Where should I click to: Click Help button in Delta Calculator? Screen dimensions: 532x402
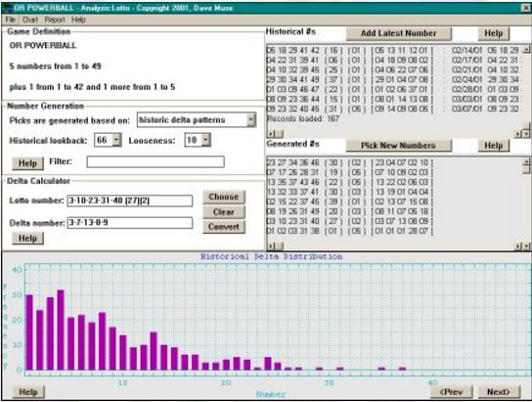[x=27, y=238]
